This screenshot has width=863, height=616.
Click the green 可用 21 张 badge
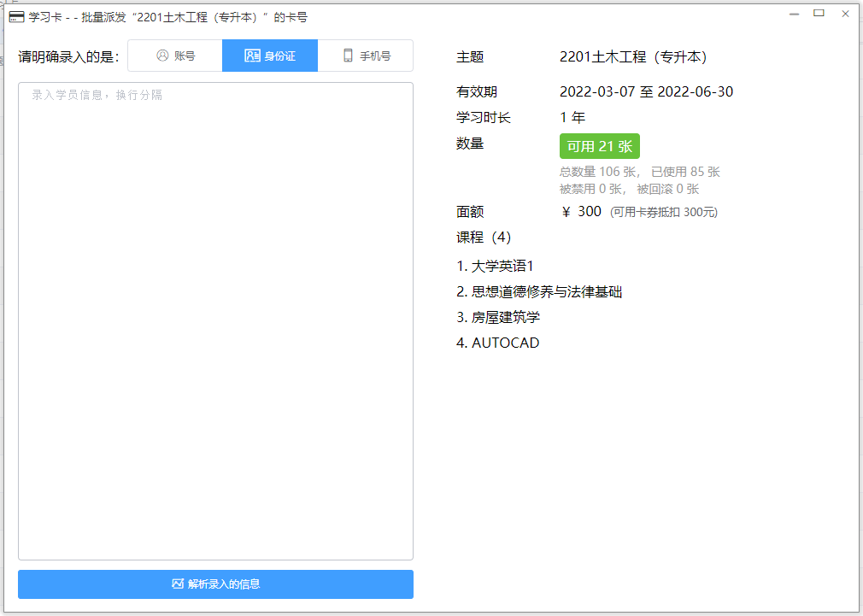(x=599, y=146)
